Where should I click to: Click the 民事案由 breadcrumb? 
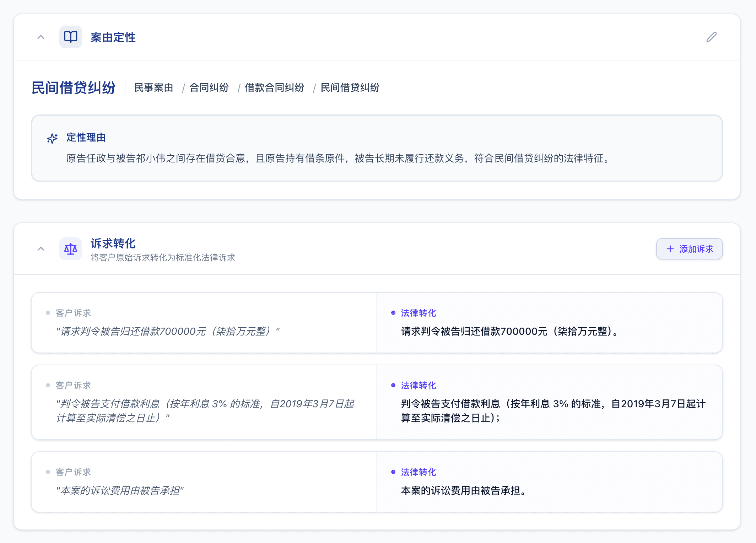pos(153,88)
